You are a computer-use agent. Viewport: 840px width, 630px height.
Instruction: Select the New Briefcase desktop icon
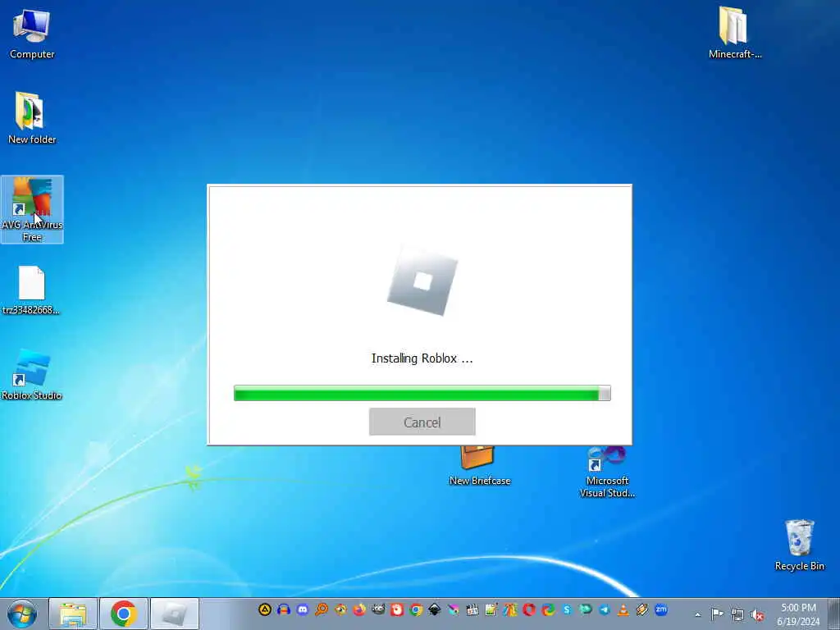[x=479, y=466]
